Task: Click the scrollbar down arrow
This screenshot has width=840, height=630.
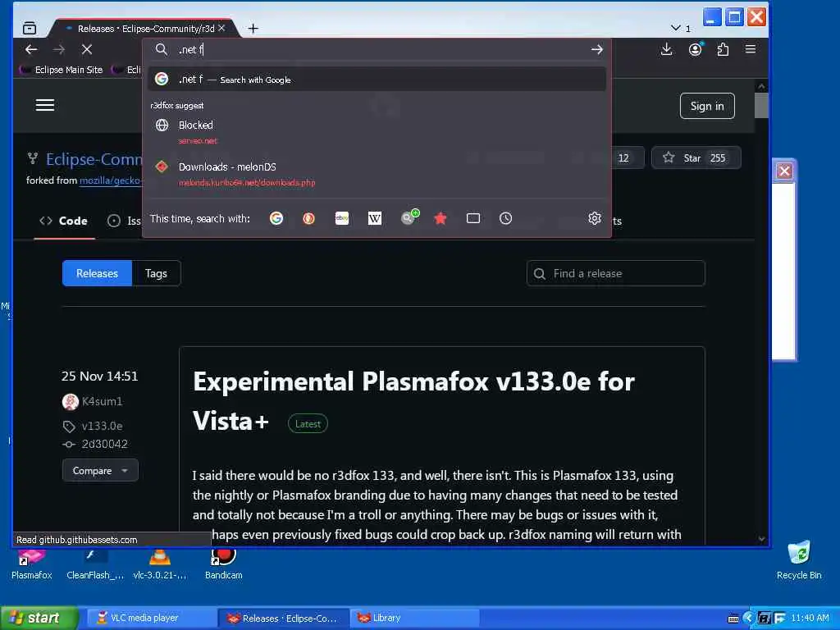Action: click(761, 539)
